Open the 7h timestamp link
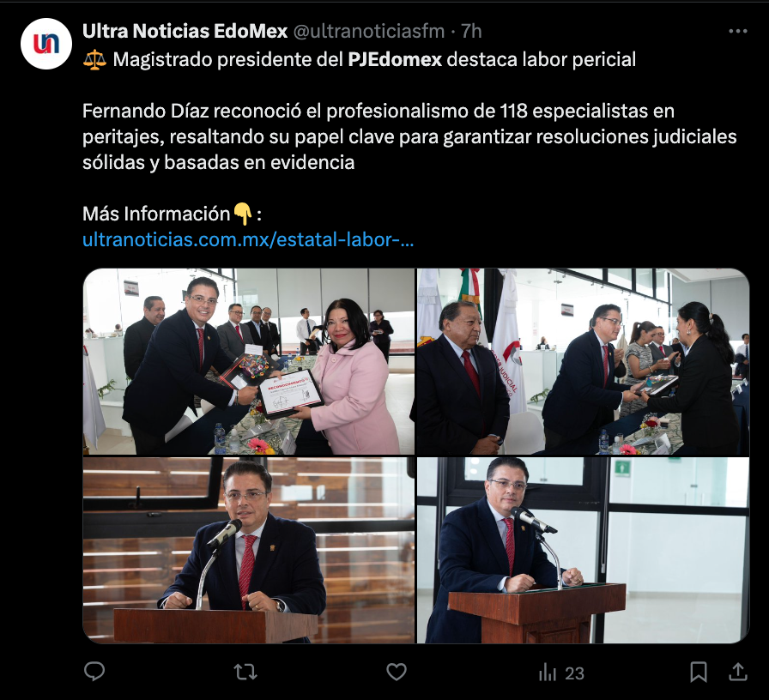Image resolution: width=769 pixels, height=700 pixels. point(471,32)
